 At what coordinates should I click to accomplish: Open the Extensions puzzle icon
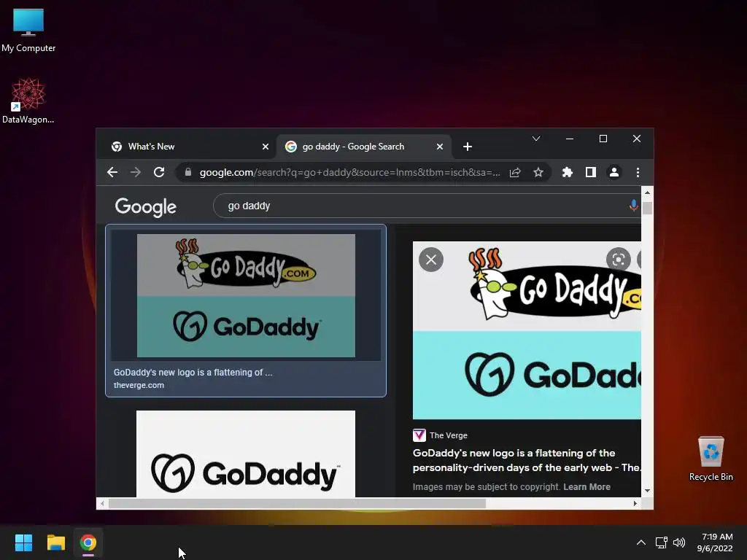click(x=568, y=172)
